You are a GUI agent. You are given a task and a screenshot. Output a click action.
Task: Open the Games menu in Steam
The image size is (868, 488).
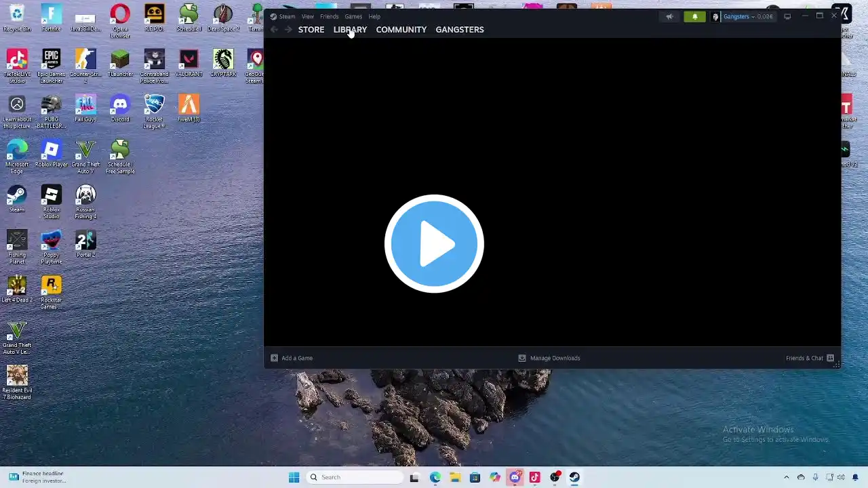[353, 16]
